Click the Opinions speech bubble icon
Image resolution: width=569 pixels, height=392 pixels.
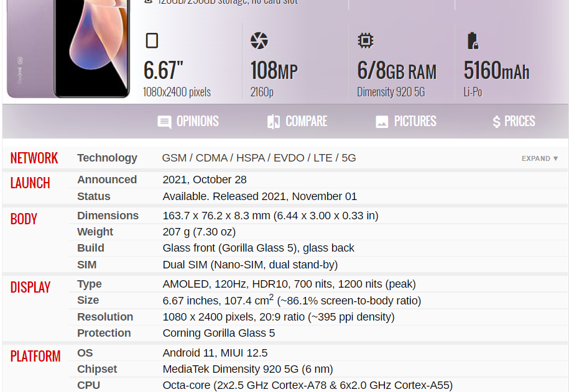[164, 122]
